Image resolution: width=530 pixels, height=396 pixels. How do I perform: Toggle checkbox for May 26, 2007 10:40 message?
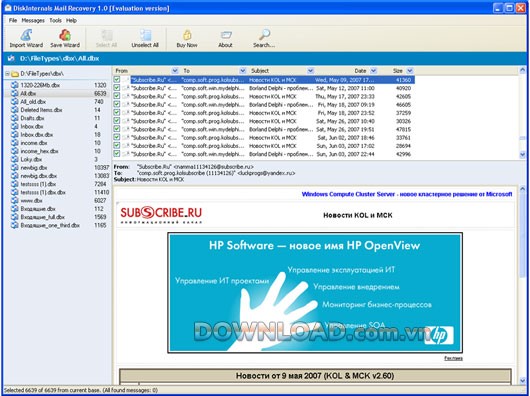click(117, 121)
